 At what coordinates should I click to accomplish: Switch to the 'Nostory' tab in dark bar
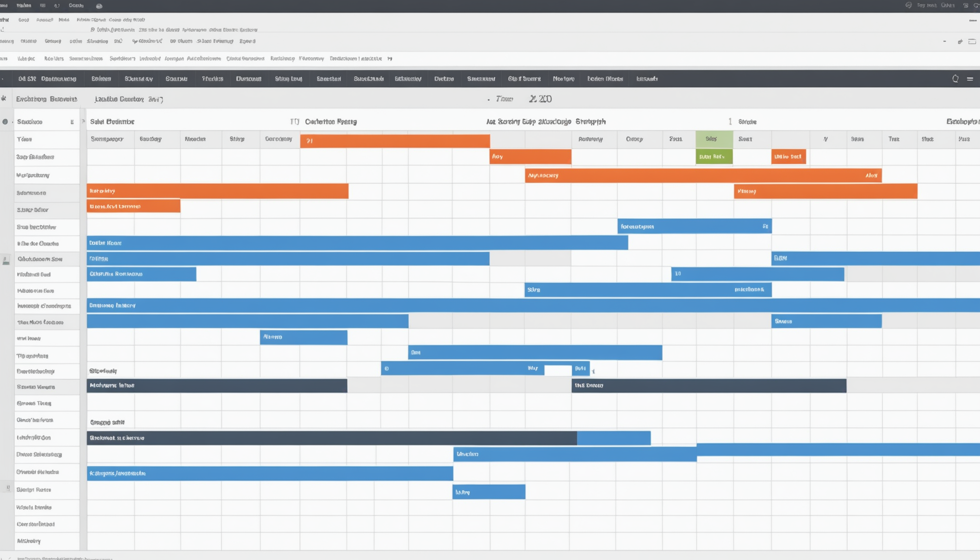click(563, 79)
